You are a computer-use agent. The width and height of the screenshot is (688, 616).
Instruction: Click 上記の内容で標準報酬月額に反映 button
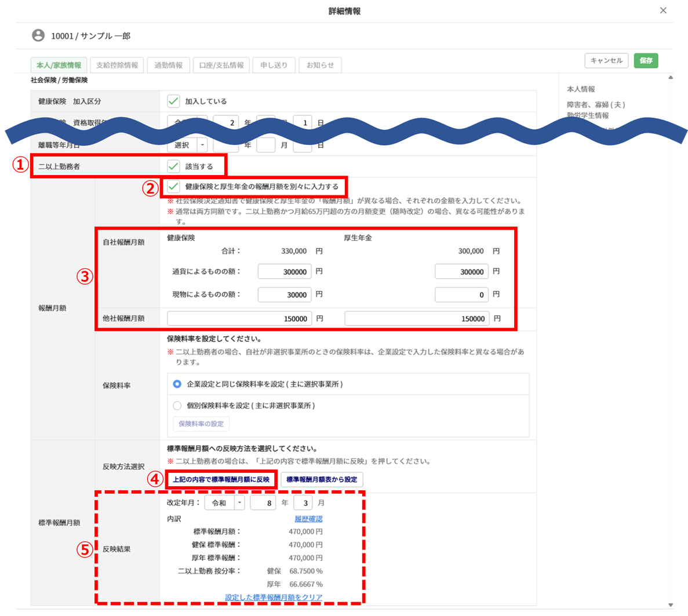click(221, 480)
